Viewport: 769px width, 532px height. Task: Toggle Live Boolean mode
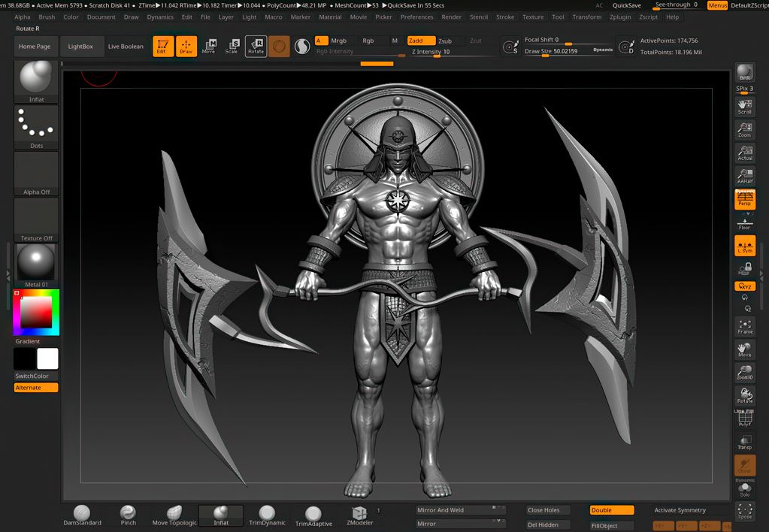pos(126,47)
